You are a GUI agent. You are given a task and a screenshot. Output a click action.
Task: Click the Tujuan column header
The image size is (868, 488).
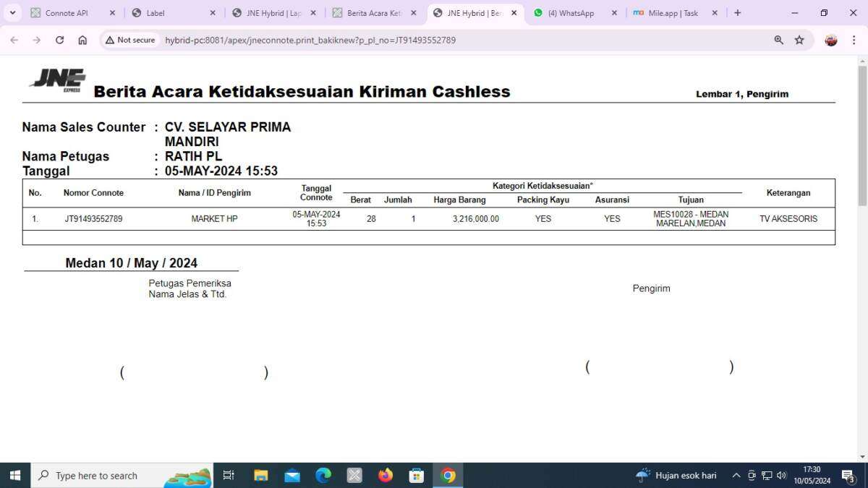pos(691,200)
